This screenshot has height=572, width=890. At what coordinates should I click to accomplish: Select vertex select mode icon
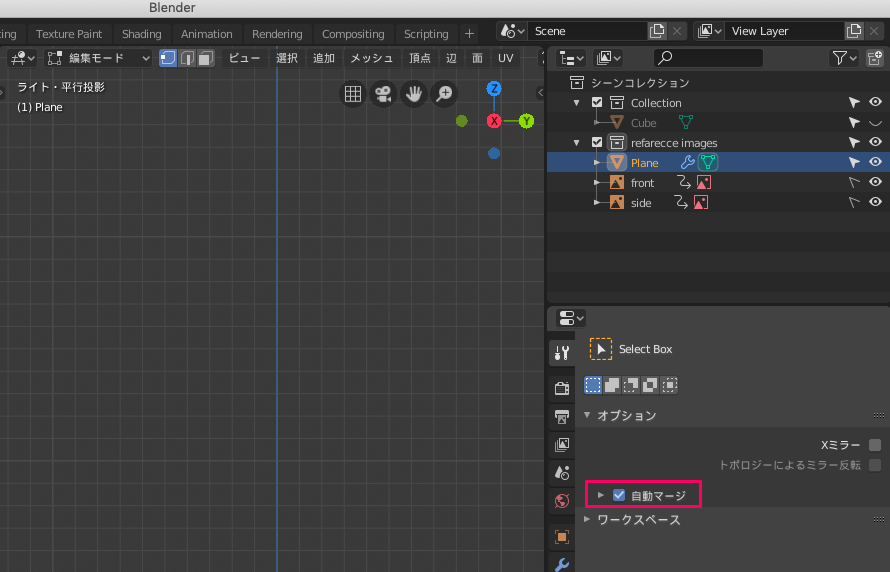(168, 58)
